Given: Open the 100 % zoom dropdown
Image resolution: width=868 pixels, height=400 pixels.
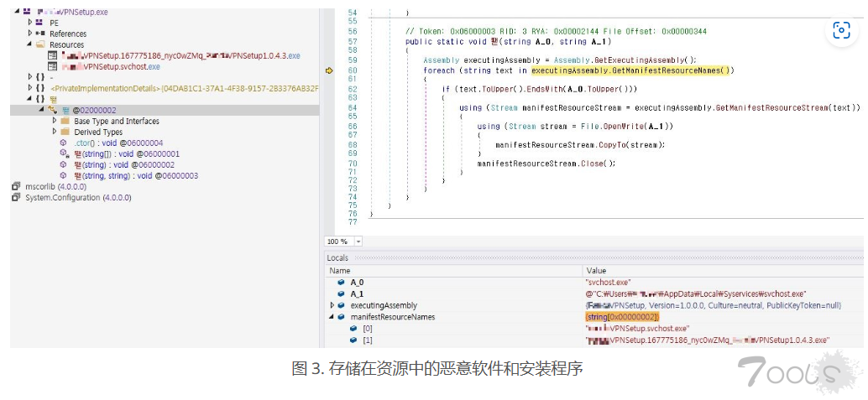Looking at the screenshot, I should pos(359,242).
